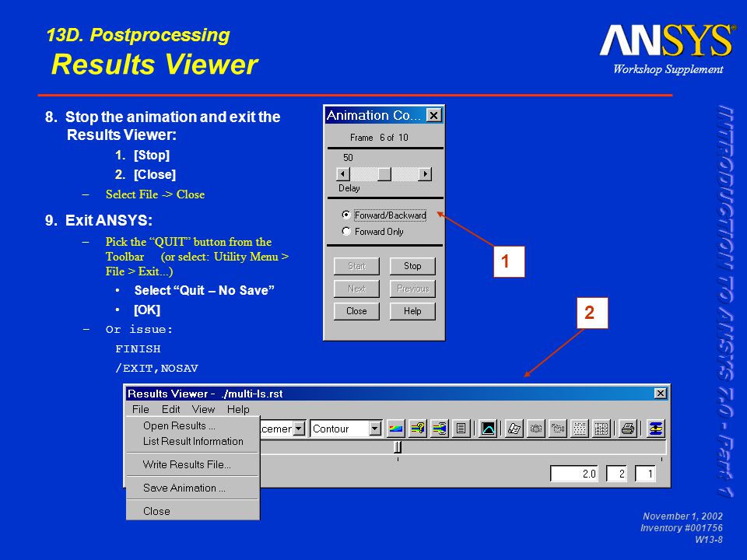This screenshot has height=560, width=747.
Task: Click the Delay slider thumb
Action: (384, 173)
